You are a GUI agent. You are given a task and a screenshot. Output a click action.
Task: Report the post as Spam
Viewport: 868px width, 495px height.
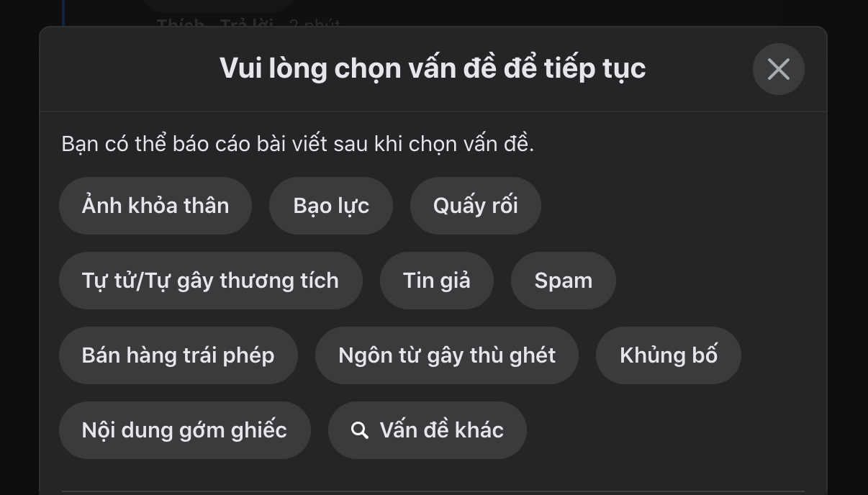[x=563, y=281]
